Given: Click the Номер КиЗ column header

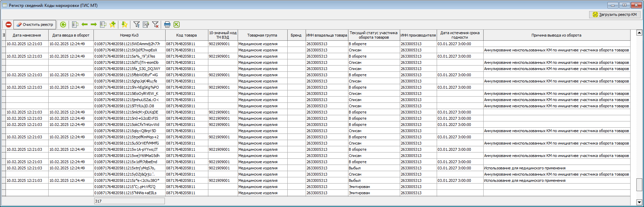Looking at the screenshot, I should click(x=129, y=35).
